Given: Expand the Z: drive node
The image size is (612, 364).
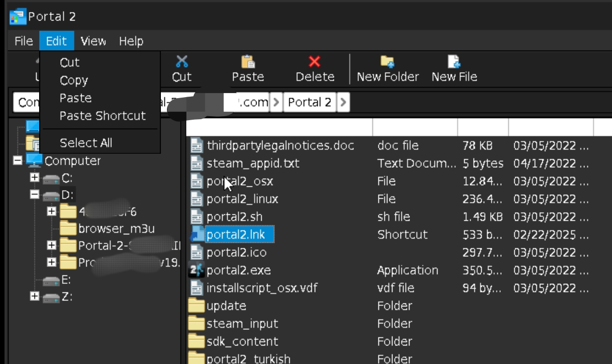Looking at the screenshot, I should tap(35, 296).
